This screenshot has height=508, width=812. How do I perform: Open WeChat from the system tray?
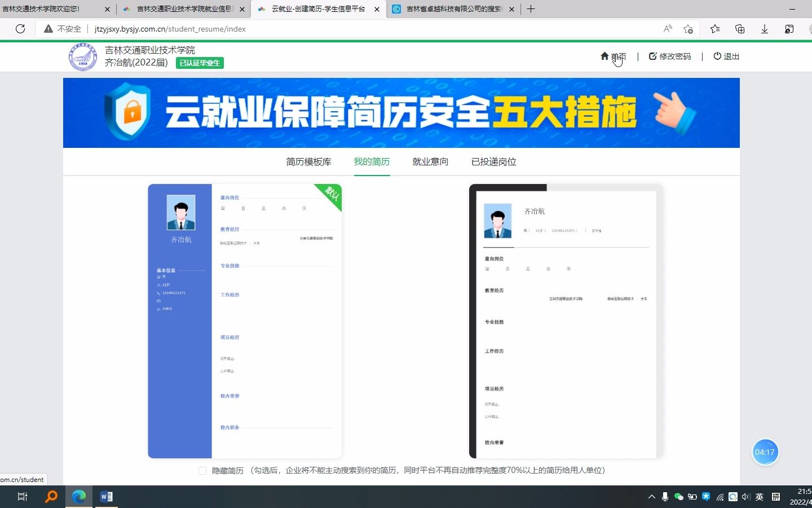(679, 497)
